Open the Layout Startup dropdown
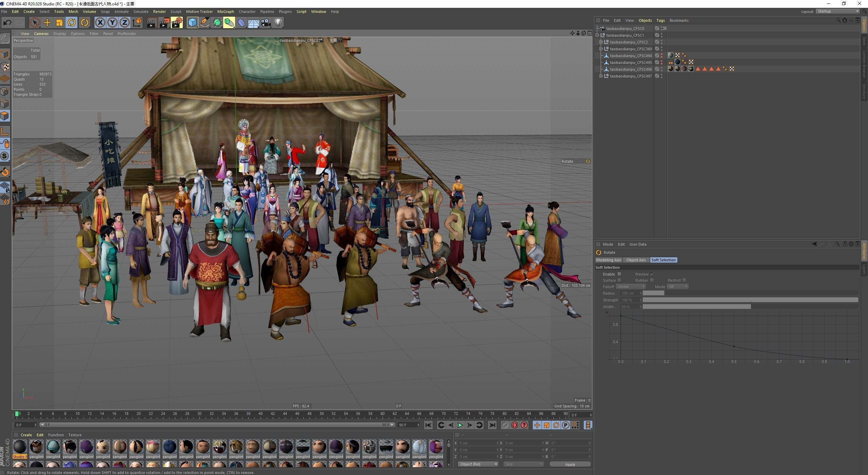 [838, 12]
